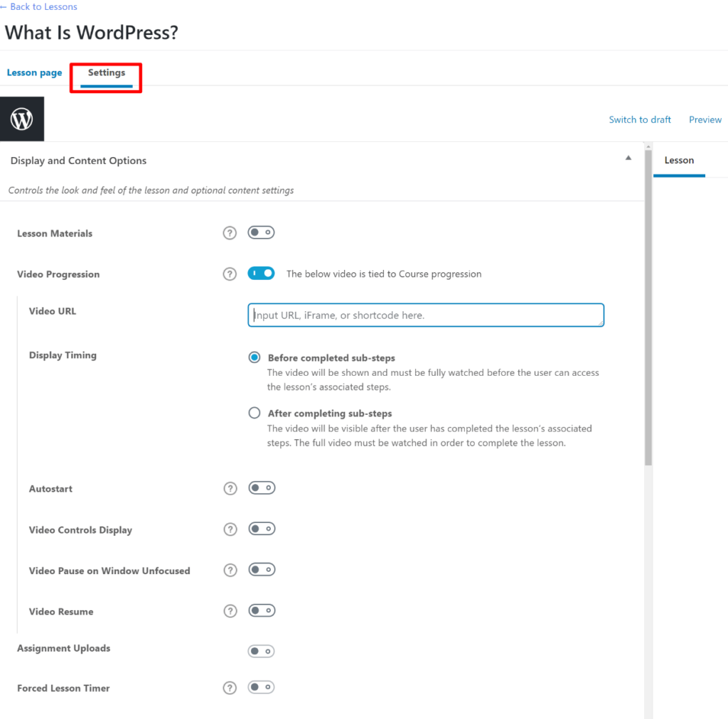728x719 pixels.
Task: Open help for Forced Lesson Timer
Action: pos(230,688)
